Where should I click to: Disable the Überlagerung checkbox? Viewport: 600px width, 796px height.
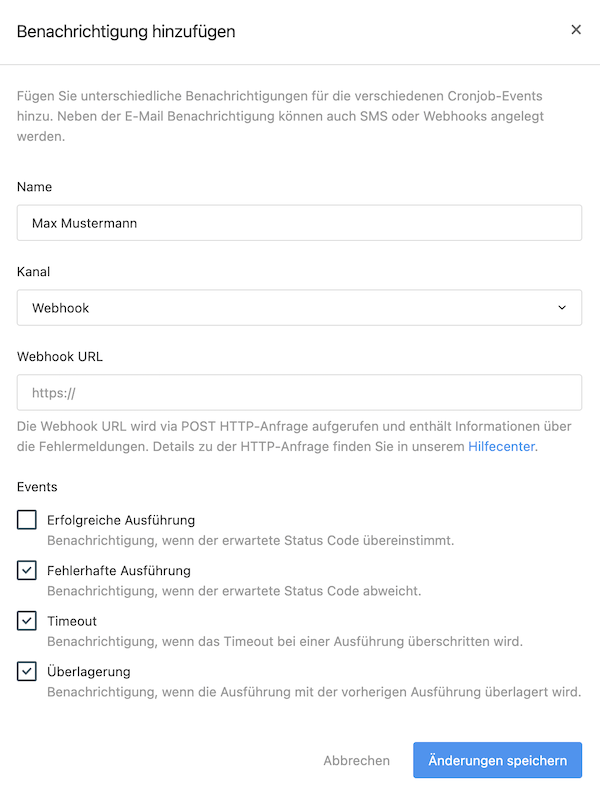(x=27, y=672)
